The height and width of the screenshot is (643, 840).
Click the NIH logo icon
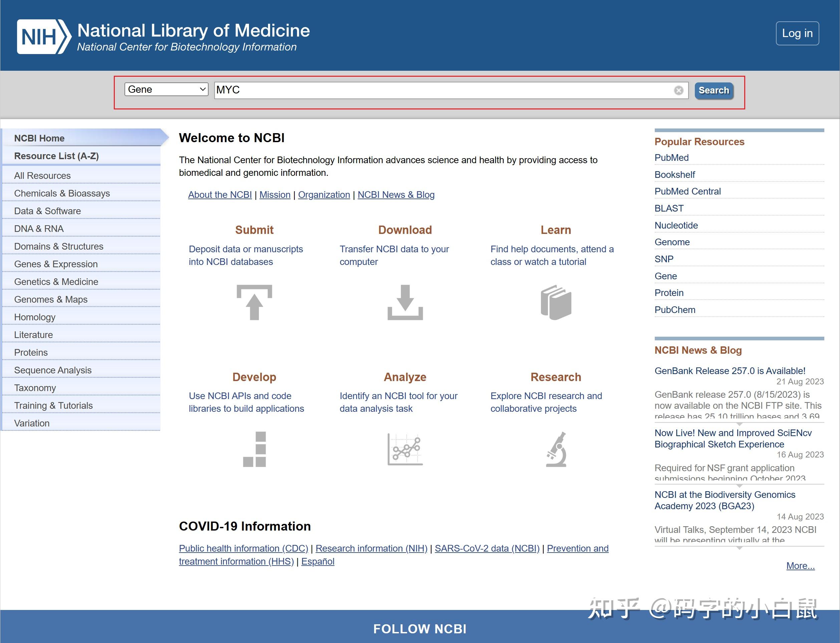point(44,37)
